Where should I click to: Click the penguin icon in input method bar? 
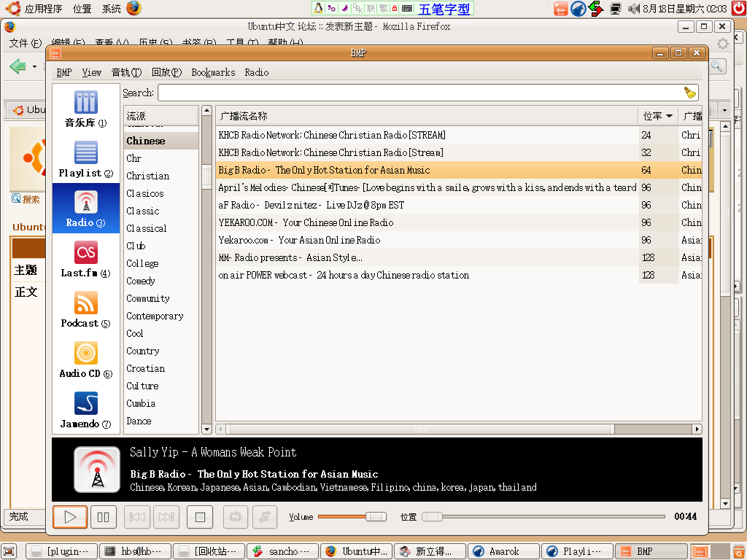click(x=318, y=8)
